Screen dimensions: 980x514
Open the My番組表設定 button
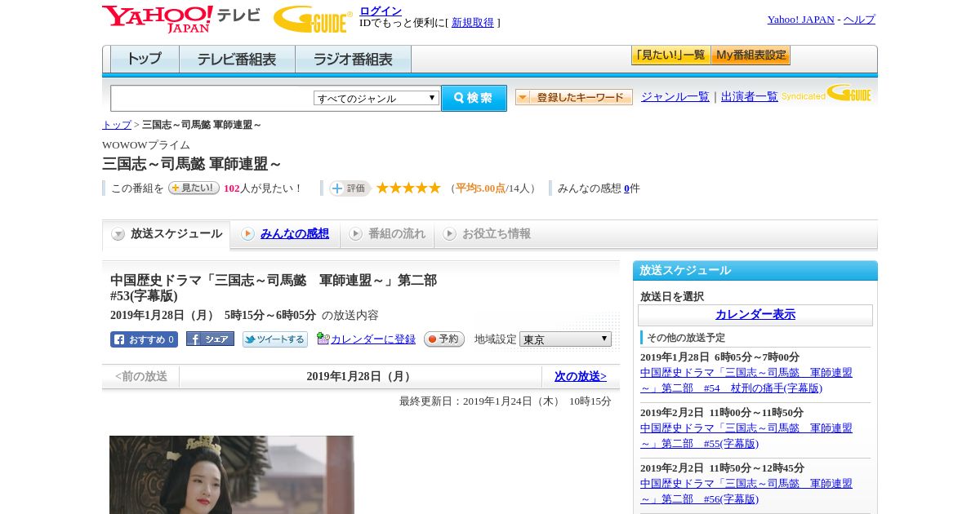pyautogui.click(x=751, y=55)
